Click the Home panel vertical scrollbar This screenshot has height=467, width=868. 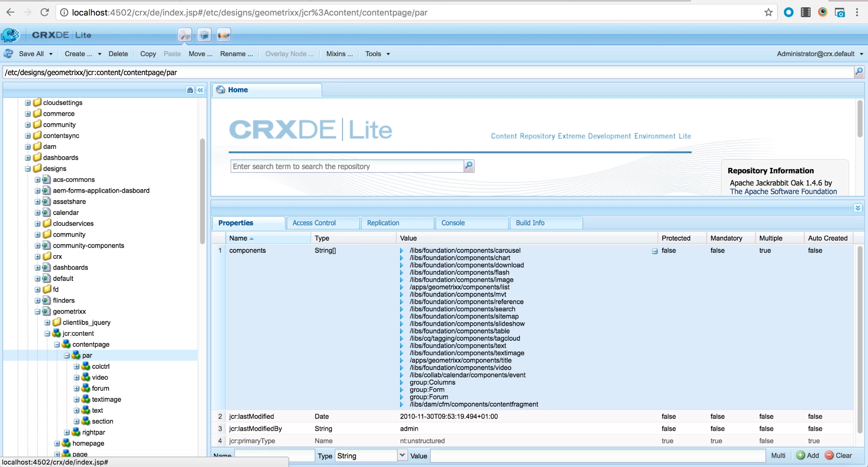859,119
